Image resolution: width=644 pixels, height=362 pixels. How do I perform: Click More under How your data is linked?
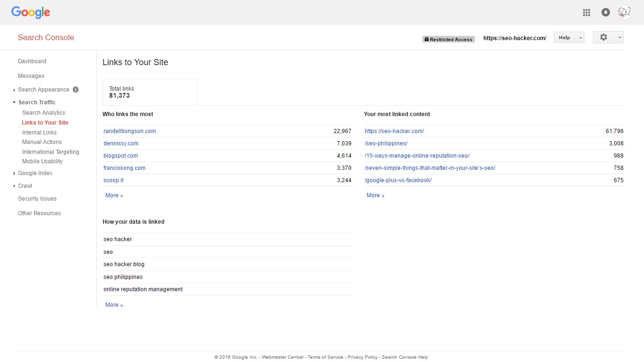(114, 305)
